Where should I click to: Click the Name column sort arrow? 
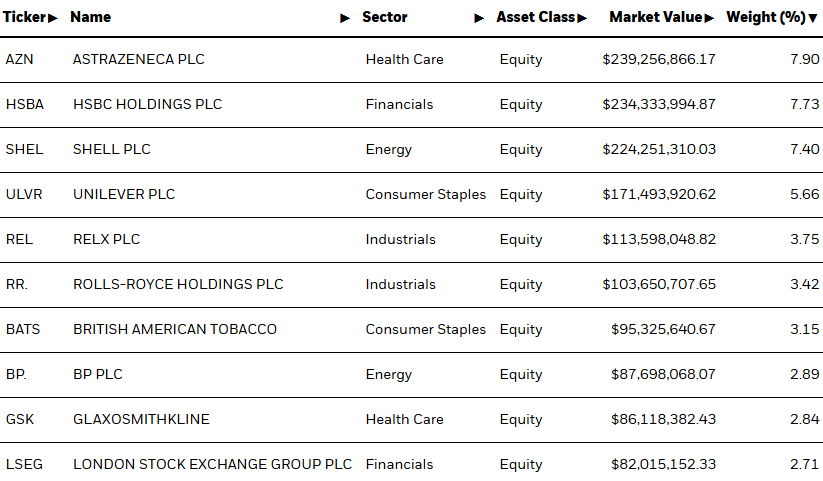click(345, 18)
